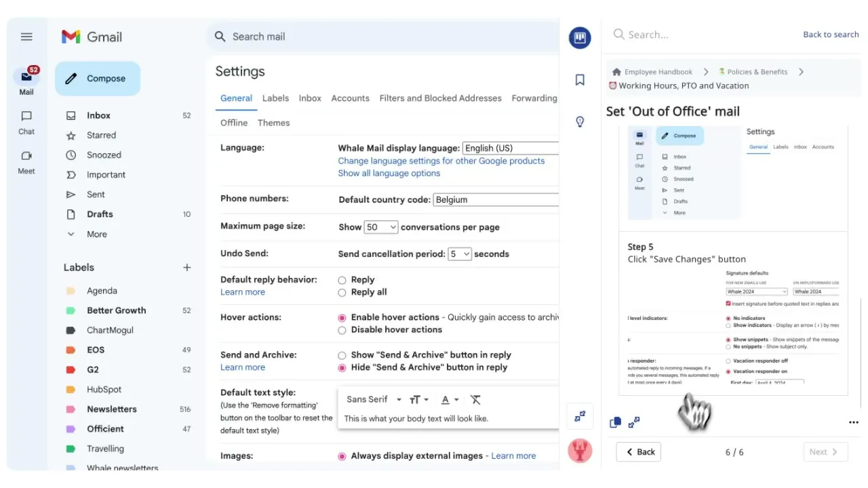Open the Sans Serif font dropdown
Screen dimensions: 868x488
click(374, 400)
